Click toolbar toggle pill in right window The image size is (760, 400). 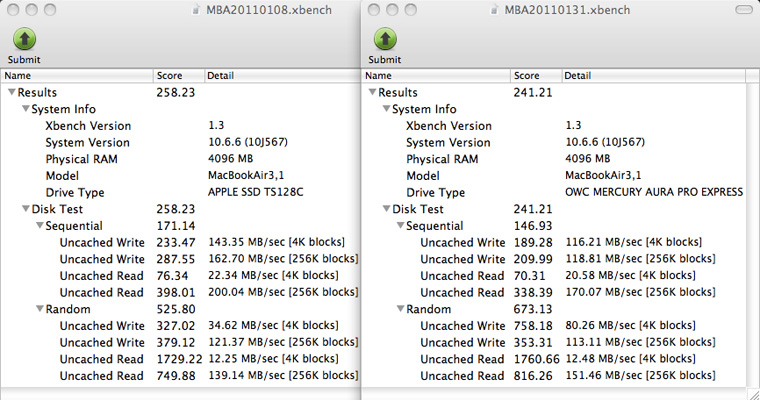pyautogui.click(x=744, y=10)
